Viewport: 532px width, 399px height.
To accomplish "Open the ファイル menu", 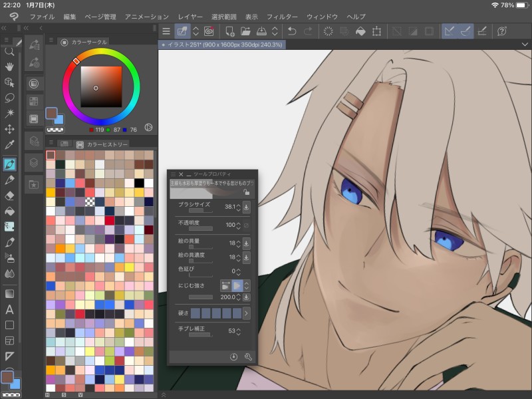I will click(42, 17).
